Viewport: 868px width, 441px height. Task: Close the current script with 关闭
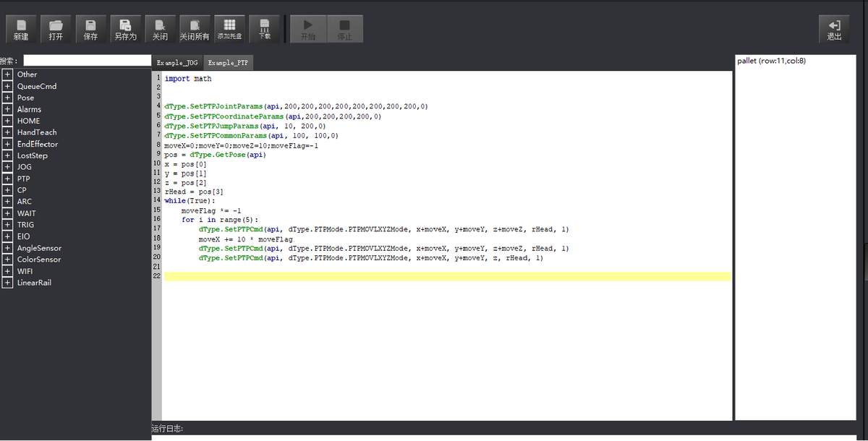click(160, 29)
